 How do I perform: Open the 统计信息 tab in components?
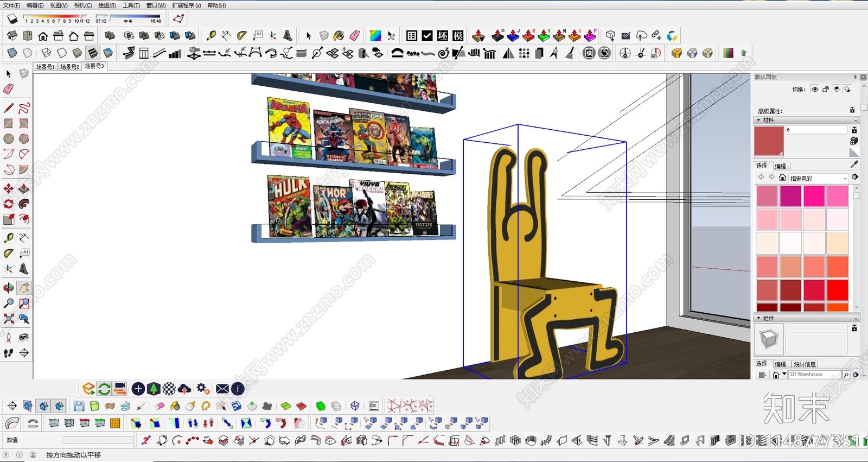(805, 364)
